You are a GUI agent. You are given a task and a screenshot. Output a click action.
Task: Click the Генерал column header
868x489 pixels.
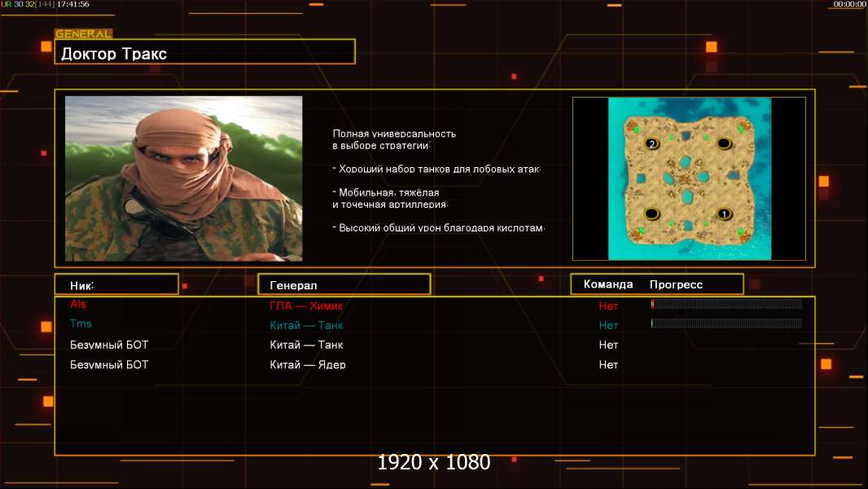tap(293, 286)
